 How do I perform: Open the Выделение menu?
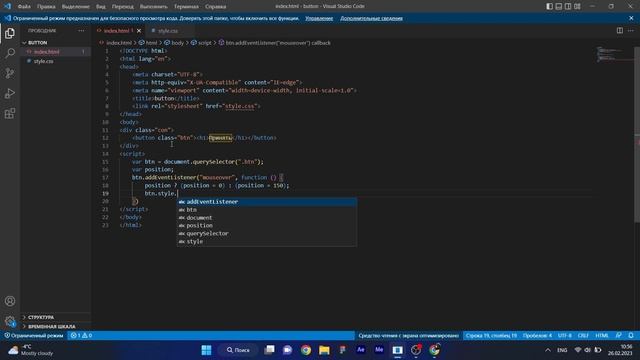[76, 7]
